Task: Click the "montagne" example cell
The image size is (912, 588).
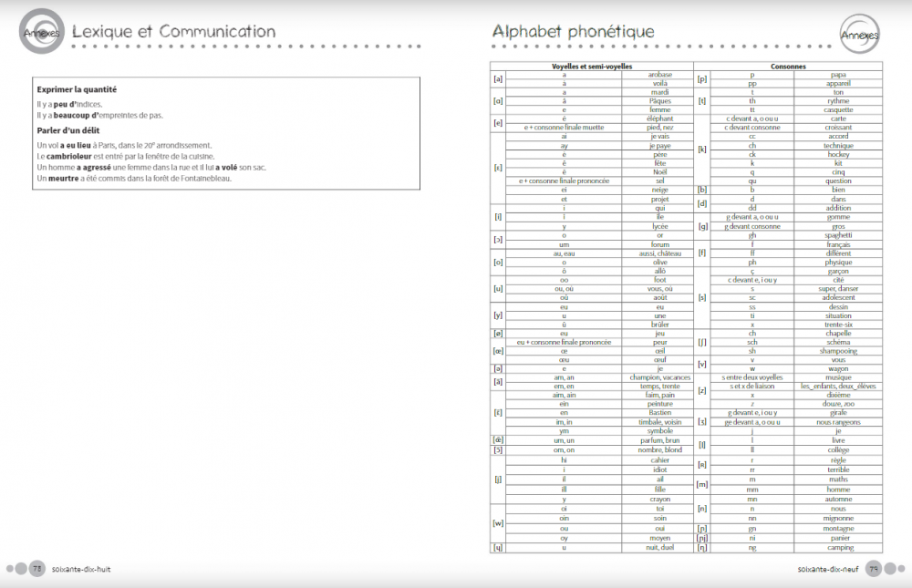Action: click(838, 529)
